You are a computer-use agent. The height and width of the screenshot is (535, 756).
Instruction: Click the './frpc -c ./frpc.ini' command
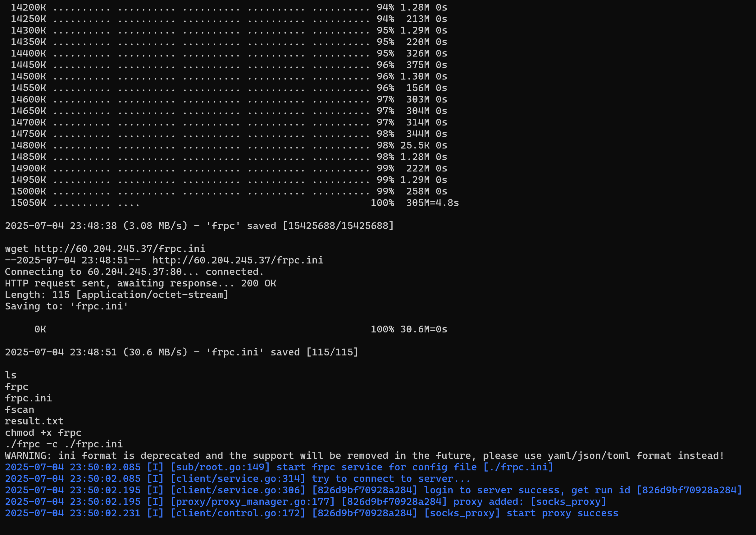pyautogui.click(x=64, y=444)
